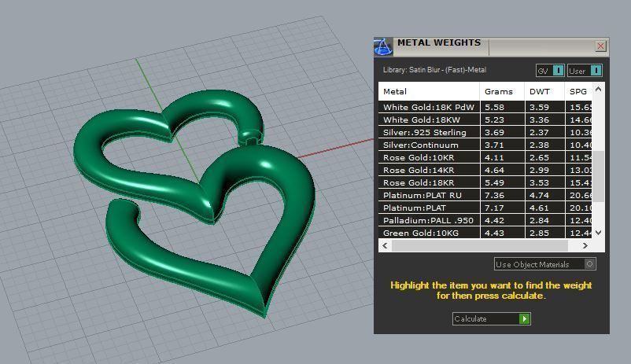The image size is (631, 364).
Task: Sort by the Metal column header
Action: point(429,91)
